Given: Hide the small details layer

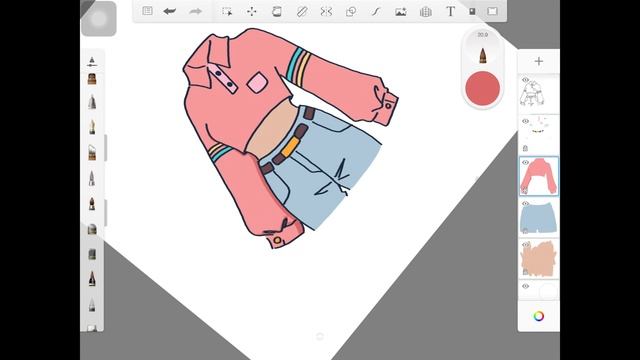Looking at the screenshot, I should (525, 121).
